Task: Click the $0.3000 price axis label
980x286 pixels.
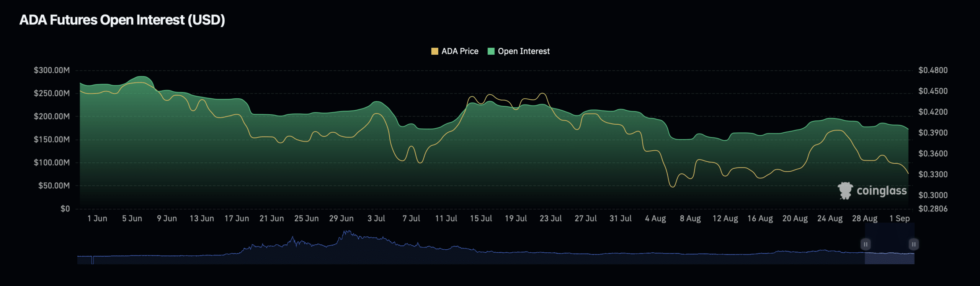Action: click(x=933, y=195)
